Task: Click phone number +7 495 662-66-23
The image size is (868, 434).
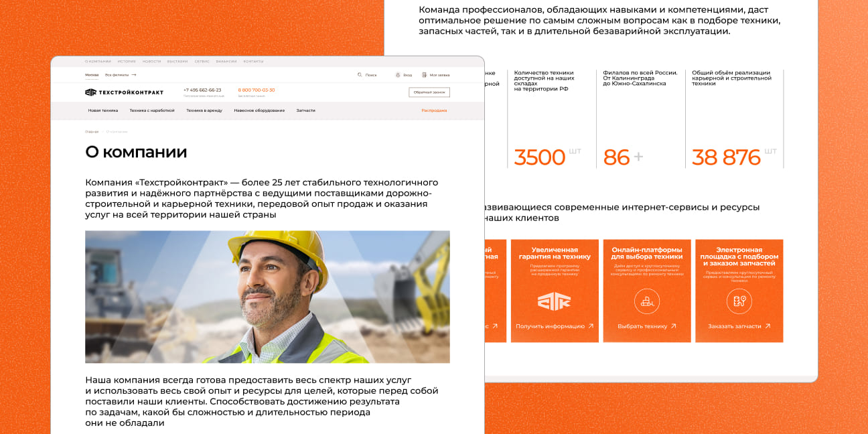Action: pyautogui.click(x=202, y=90)
